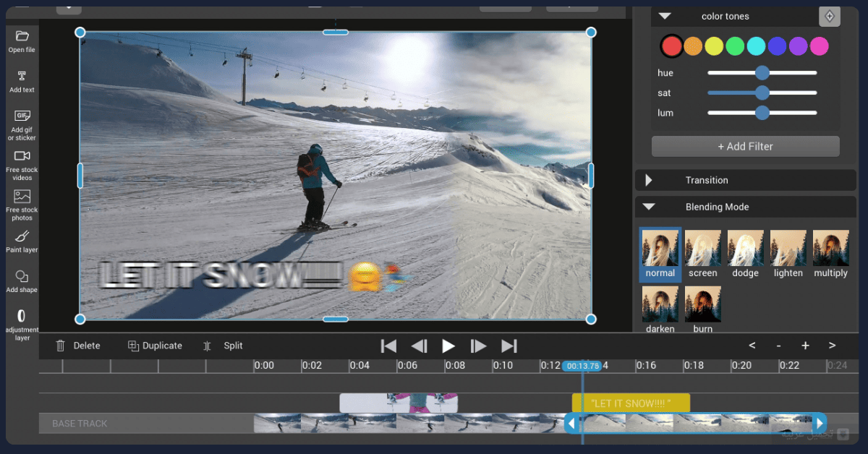The width and height of the screenshot is (868, 454).
Task: Select the dodge blending mode
Action: 746,254
